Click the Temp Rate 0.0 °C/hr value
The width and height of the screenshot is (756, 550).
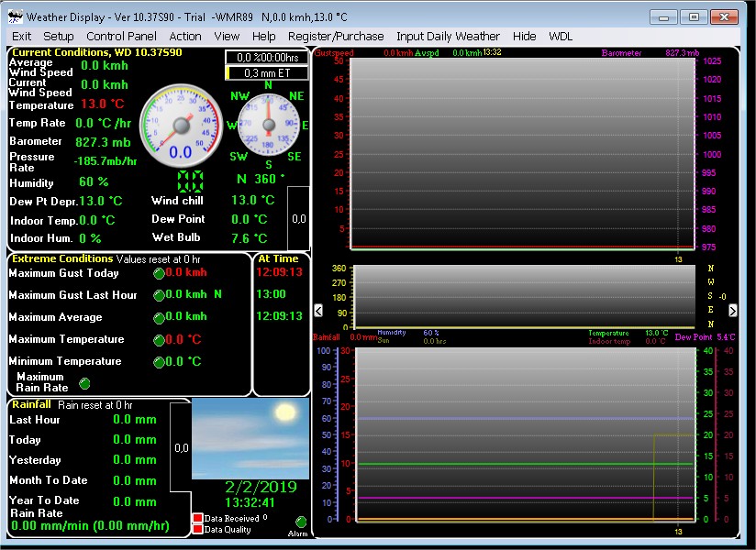point(103,124)
